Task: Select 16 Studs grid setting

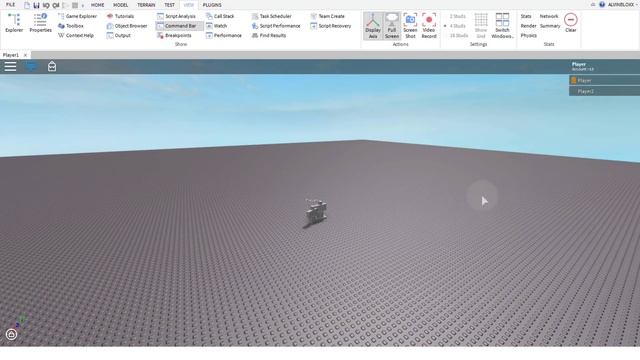Action: click(458, 36)
